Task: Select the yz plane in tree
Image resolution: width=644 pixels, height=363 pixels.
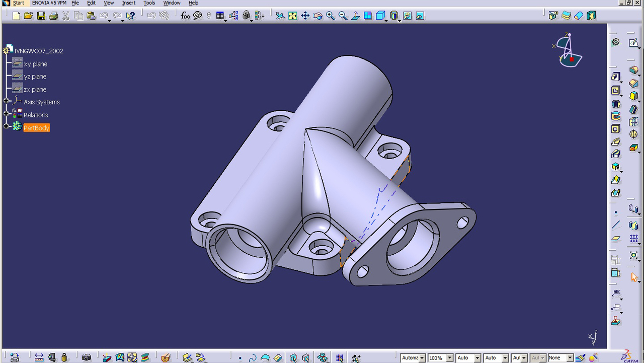Action: (35, 77)
